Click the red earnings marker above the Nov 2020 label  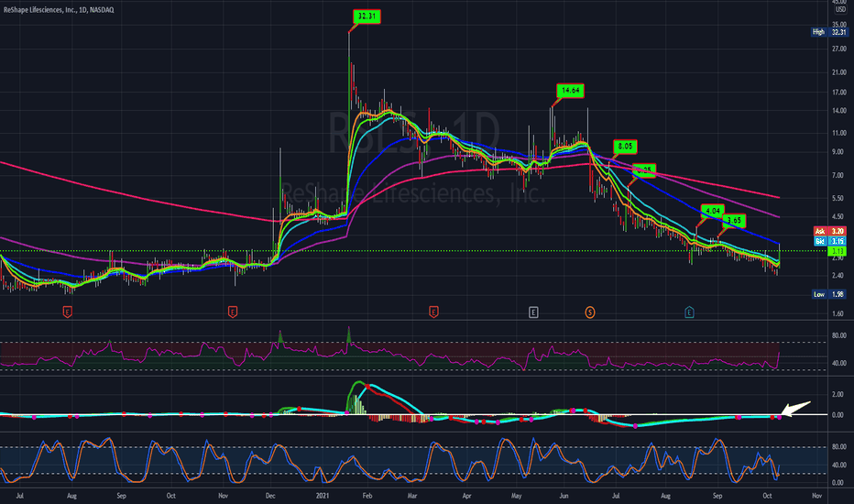pyautogui.click(x=233, y=312)
